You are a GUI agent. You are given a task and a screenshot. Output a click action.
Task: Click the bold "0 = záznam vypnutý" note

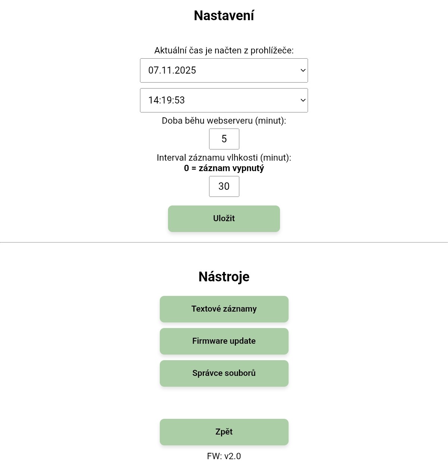224,168
